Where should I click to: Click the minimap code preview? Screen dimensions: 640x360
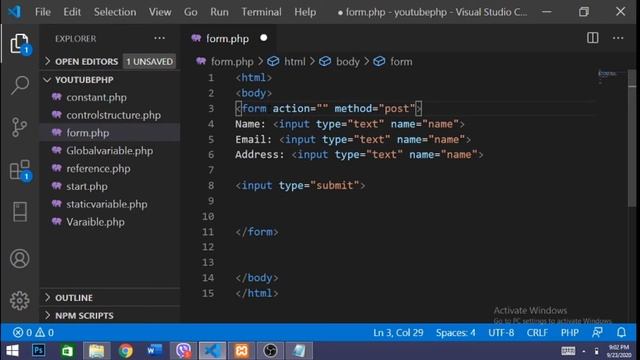coord(607,76)
